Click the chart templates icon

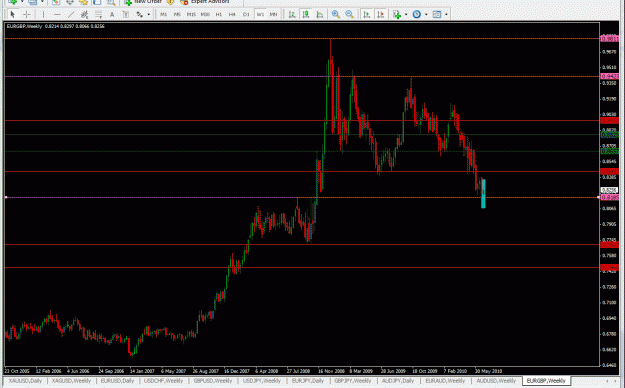coord(437,14)
